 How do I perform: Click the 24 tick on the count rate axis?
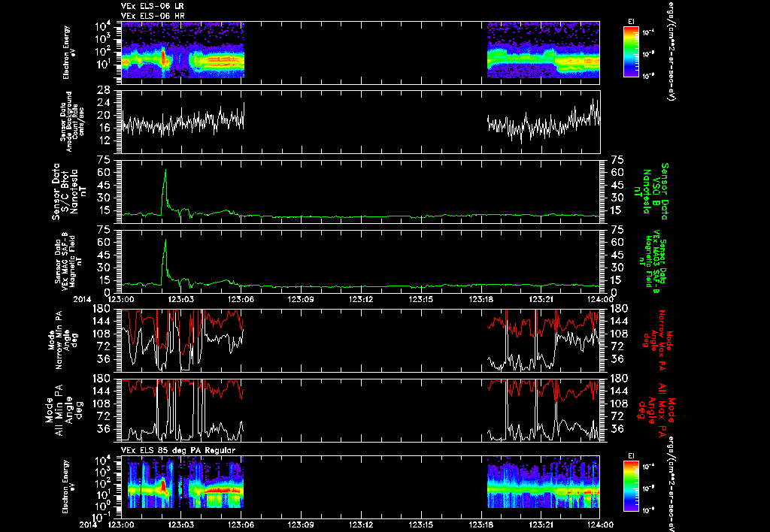(103, 103)
